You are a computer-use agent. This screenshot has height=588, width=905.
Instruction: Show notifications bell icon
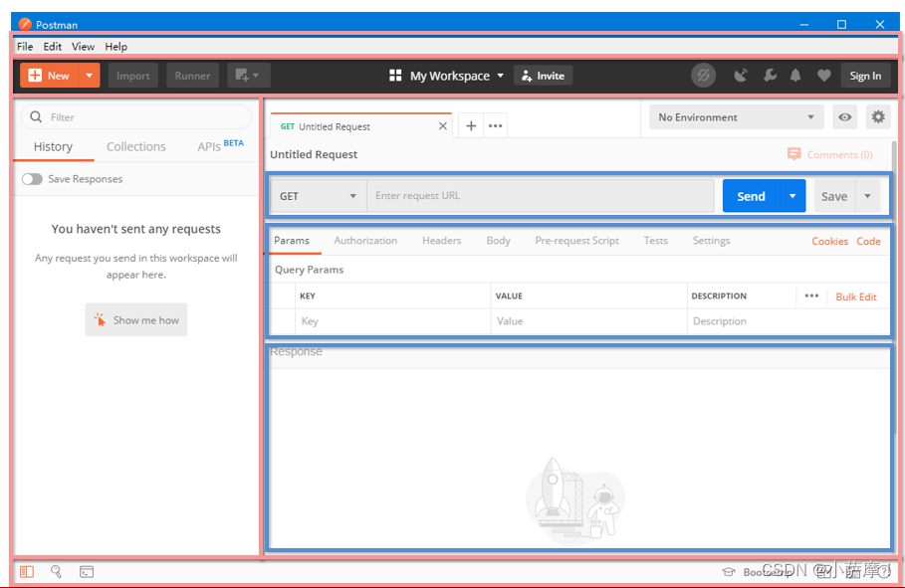point(795,76)
